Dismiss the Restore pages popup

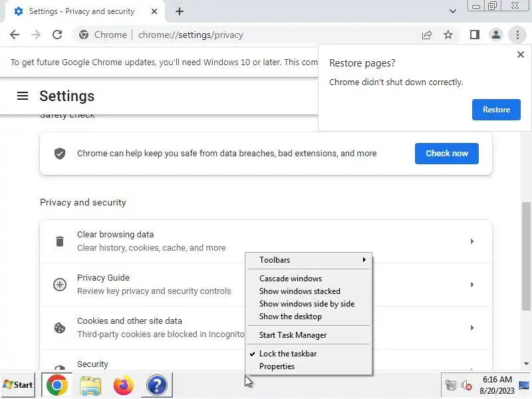pyautogui.click(x=521, y=55)
